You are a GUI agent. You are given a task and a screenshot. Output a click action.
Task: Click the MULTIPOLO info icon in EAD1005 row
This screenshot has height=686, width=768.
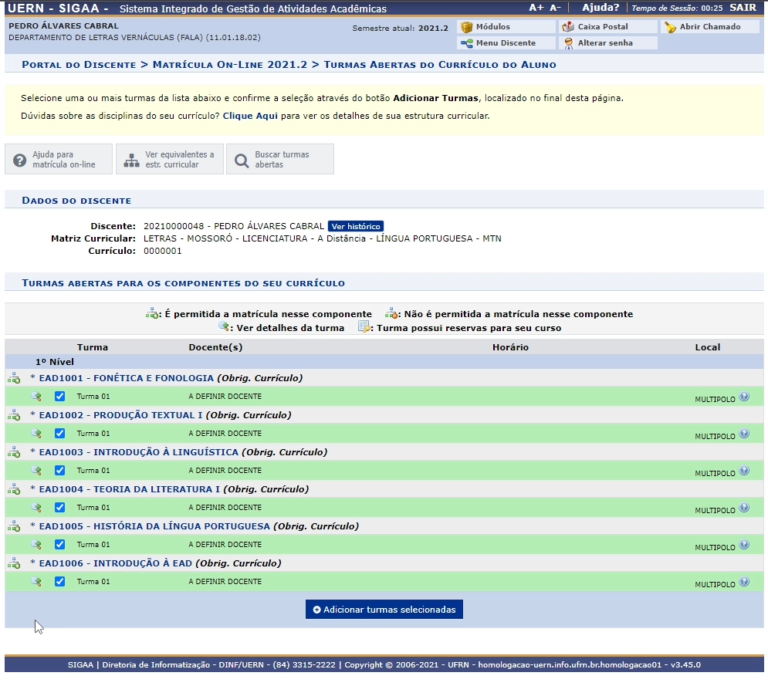pos(744,544)
